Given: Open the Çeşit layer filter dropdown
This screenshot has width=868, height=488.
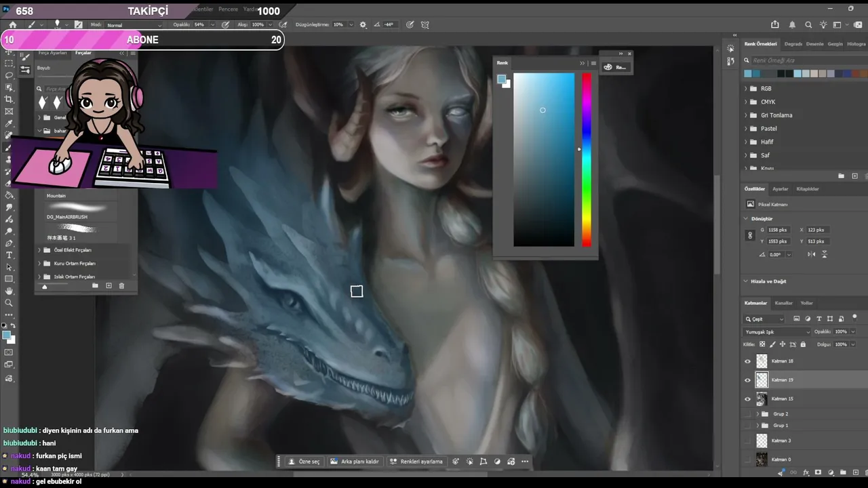Looking at the screenshot, I should [764, 319].
